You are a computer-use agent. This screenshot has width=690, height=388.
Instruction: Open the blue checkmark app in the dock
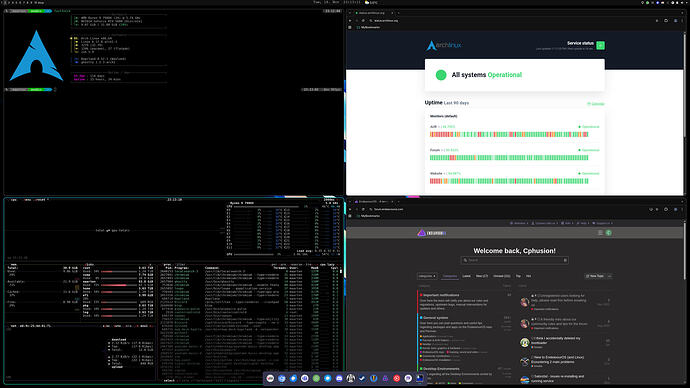(362, 378)
